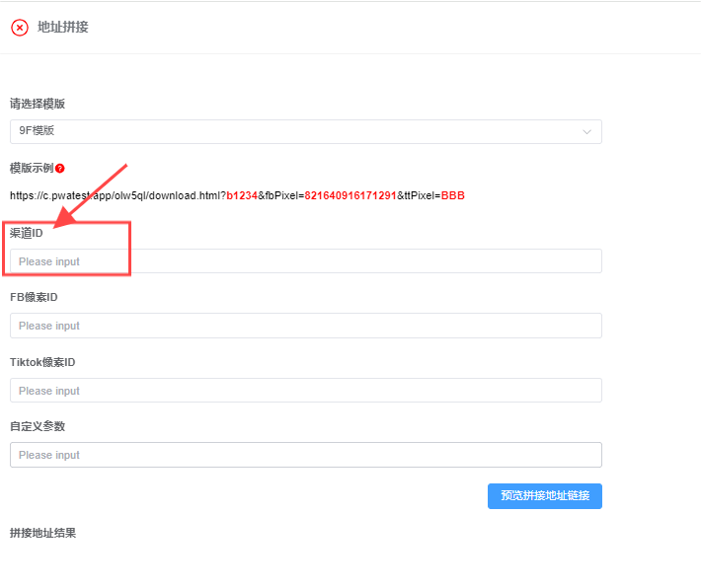701x588 pixels.
Task: Click the 模版示例 label text
Action: click(x=31, y=169)
